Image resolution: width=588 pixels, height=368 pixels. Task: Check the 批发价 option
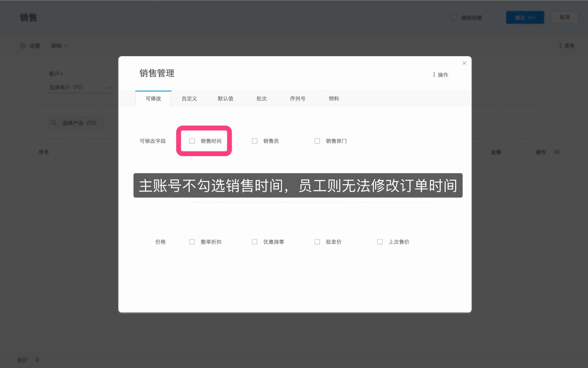[317, 242]
